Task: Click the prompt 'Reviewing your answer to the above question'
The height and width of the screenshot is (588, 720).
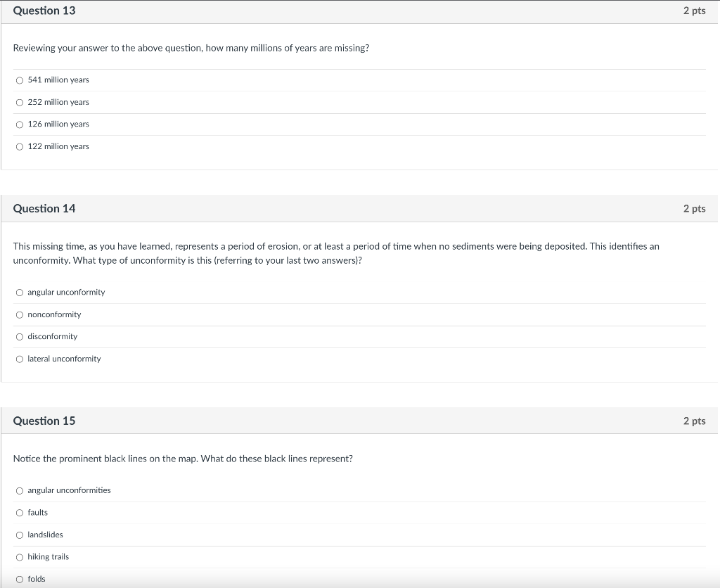Action: click(191, 49)
